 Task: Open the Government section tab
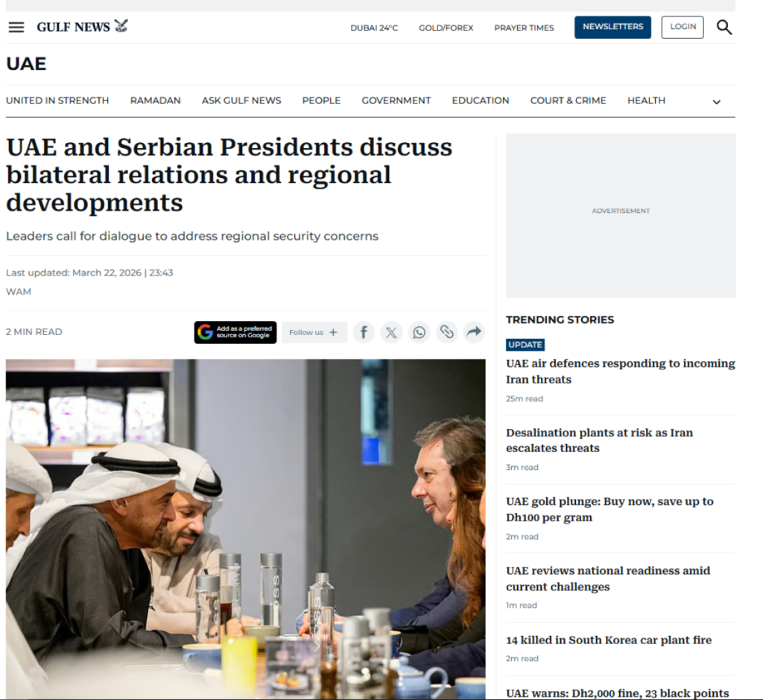tap(396, 101)
